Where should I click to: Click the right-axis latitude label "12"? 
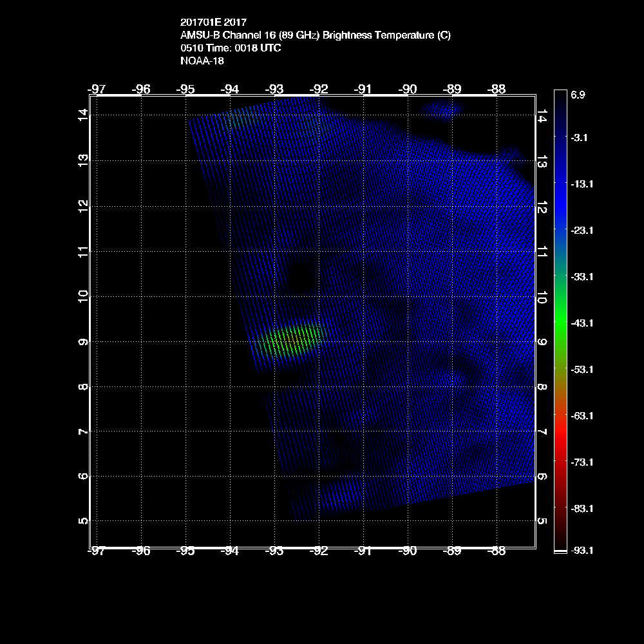pyautogui.click(x=542, y=207)
